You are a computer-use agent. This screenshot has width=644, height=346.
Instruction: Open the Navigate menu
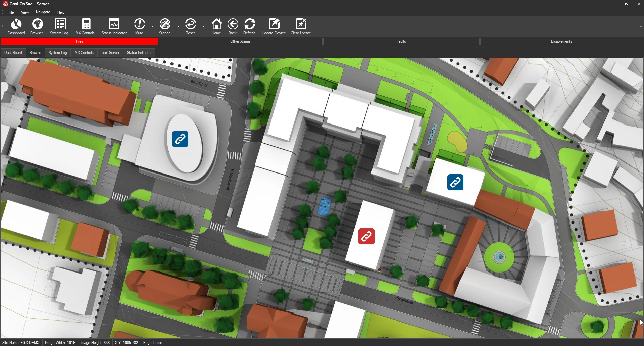click(x=43, y=12)
